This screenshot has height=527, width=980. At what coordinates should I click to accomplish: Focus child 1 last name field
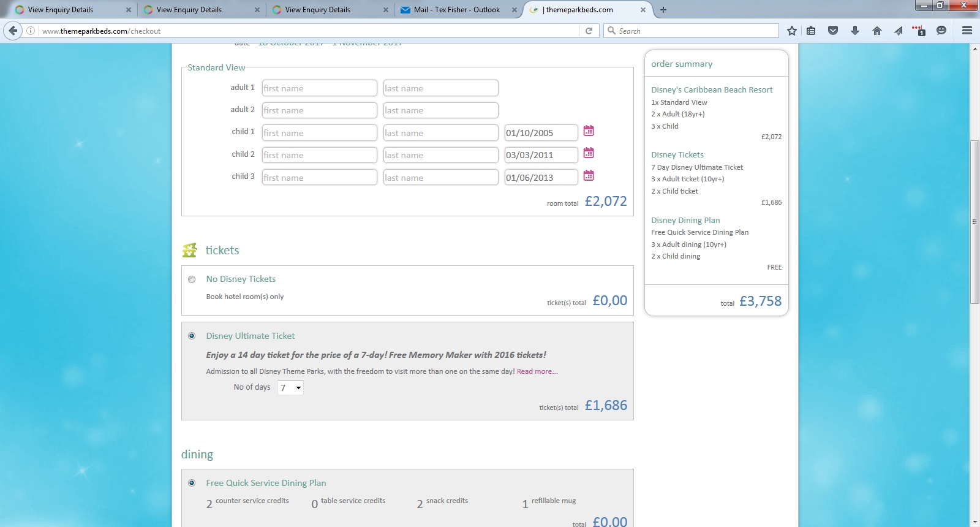click(440, 133)
